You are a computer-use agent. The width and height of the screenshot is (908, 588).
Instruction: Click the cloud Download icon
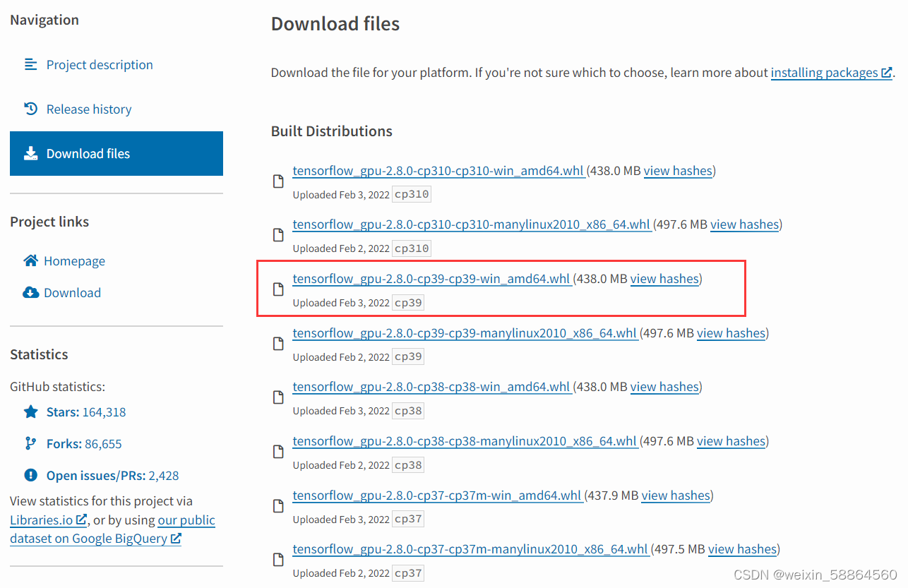click(30, 292)
